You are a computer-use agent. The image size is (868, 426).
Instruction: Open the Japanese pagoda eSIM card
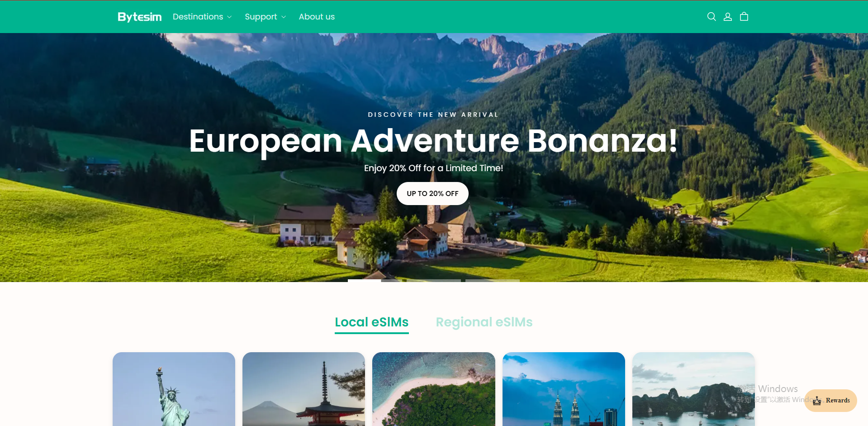coord(304,389)
